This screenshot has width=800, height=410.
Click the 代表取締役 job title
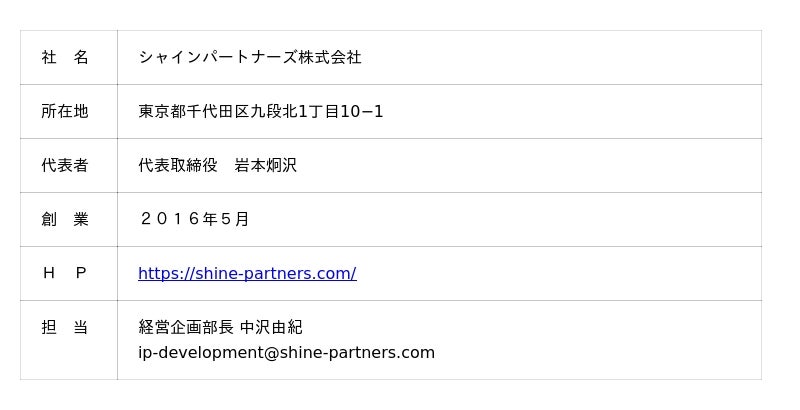tap(178, 166)
